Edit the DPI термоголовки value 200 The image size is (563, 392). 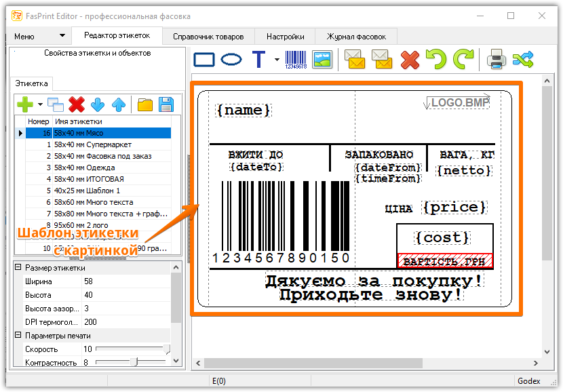[x=125, y=322]
